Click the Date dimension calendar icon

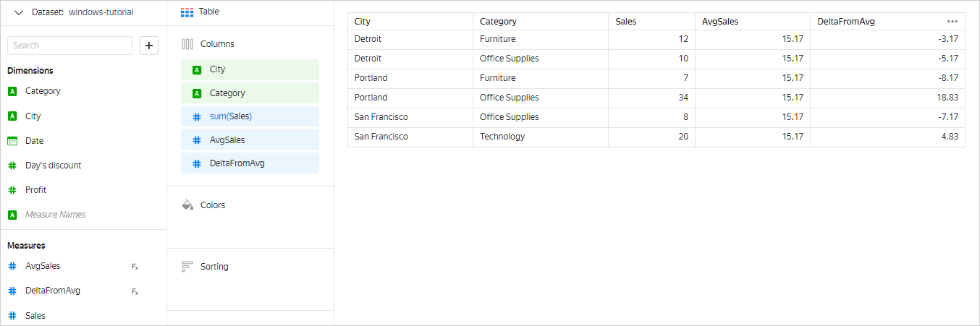click(12, 141)
